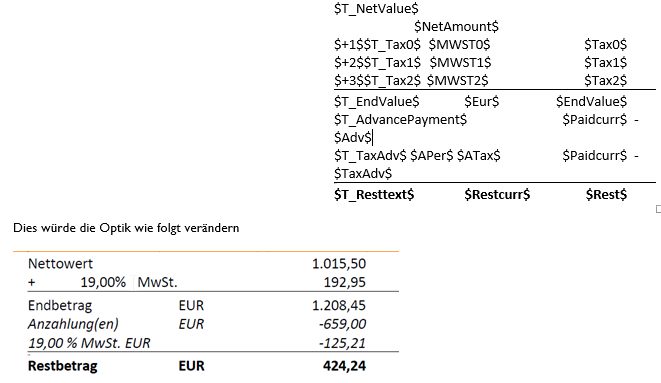Select the $Tax2$ placeholder text
The height and width of the screenshot is (383, 661).
pos(605,80)
